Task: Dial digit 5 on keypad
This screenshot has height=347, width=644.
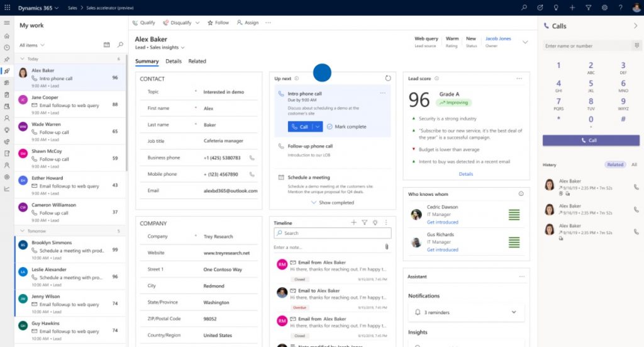Action: pos(591,86)
